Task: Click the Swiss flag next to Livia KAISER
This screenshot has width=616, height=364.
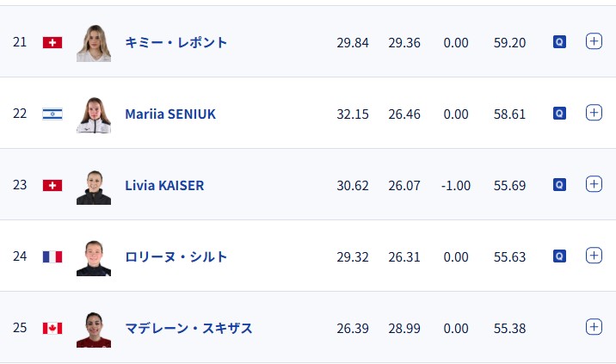Action: click(x=52, y=185)
